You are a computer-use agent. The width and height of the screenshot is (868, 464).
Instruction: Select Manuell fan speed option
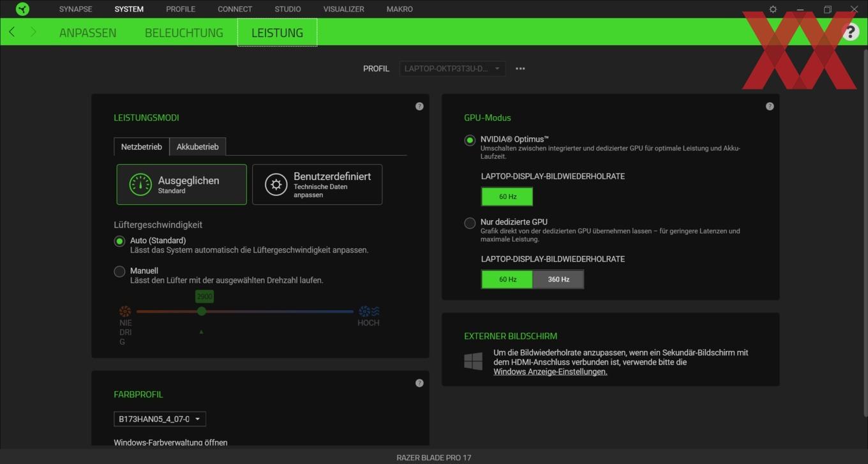[119, 271]
